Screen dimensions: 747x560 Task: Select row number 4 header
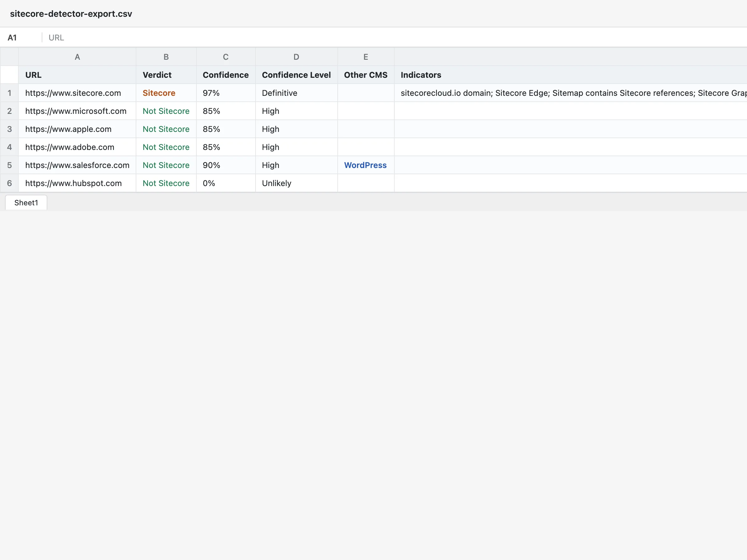point(9,147)
